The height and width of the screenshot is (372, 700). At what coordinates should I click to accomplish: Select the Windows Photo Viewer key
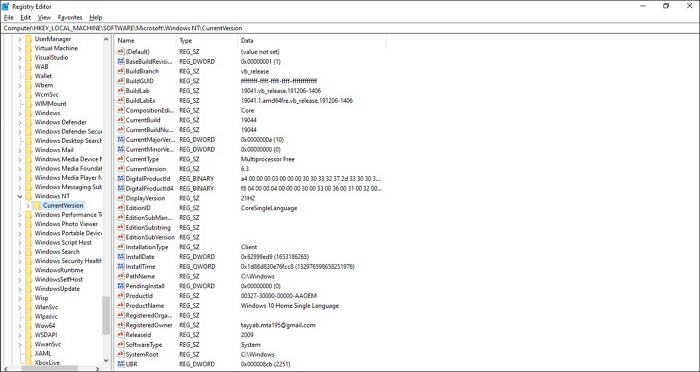(x=66, y=224)
